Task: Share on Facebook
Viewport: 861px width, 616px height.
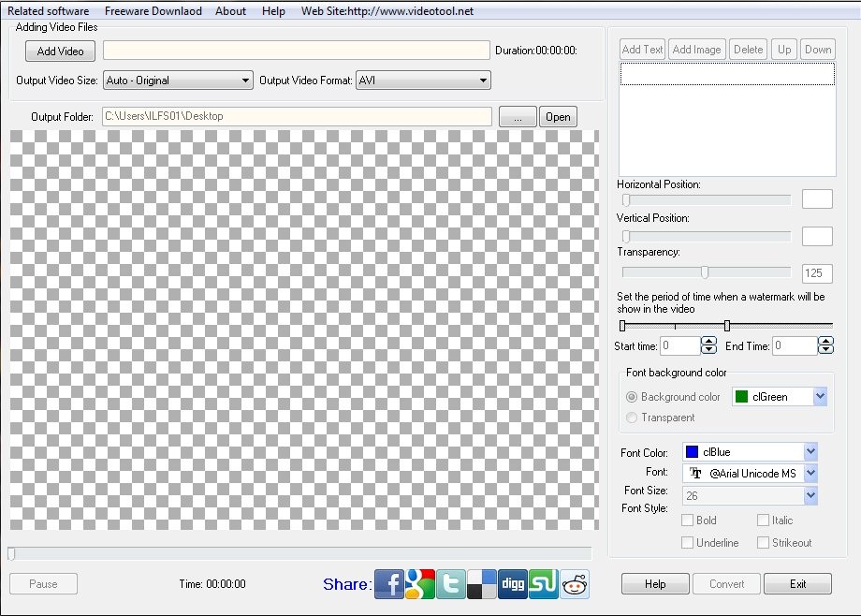Action: [389, 584]
